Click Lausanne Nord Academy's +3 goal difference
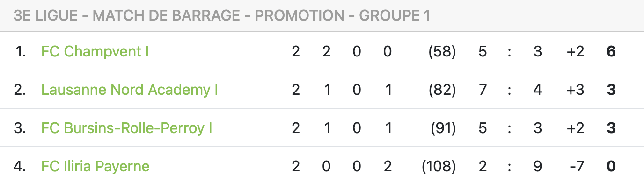Screen dimensions: 644x183 [575, 90]
